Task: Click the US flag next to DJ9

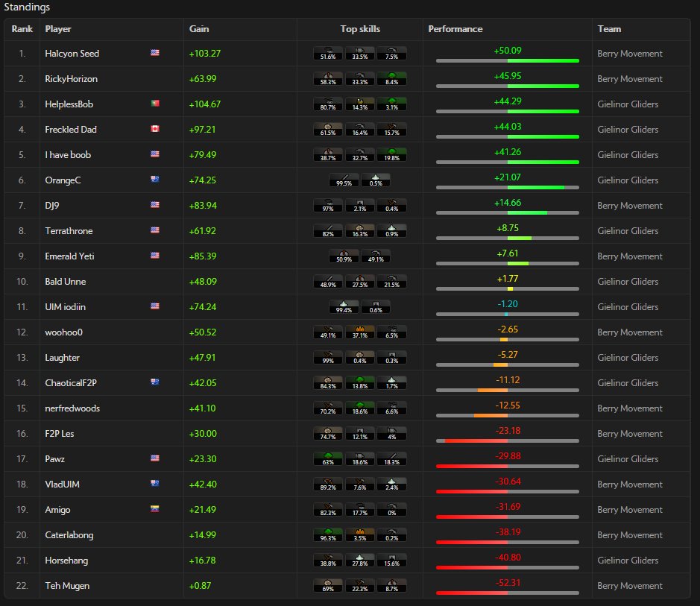Action: 154,205
